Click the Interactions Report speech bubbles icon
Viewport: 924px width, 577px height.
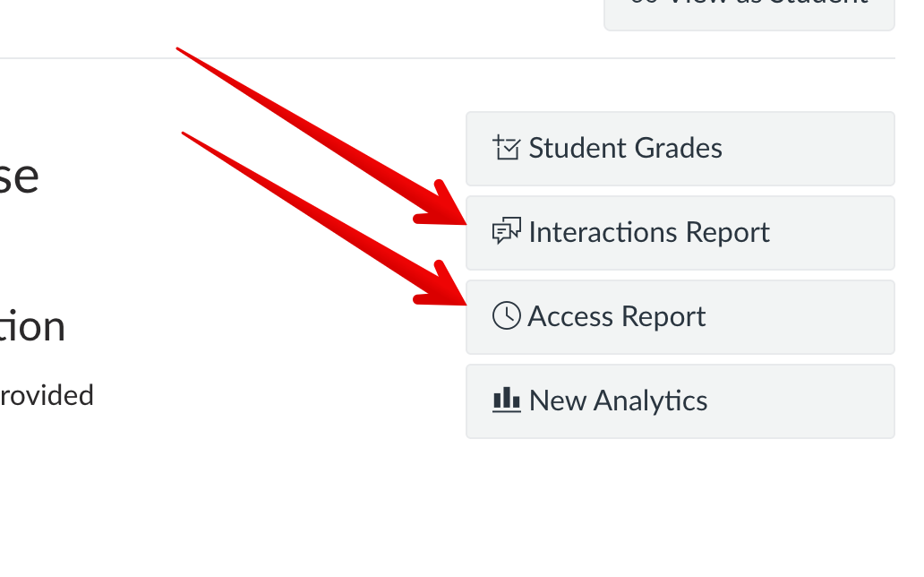click(506, 232)
